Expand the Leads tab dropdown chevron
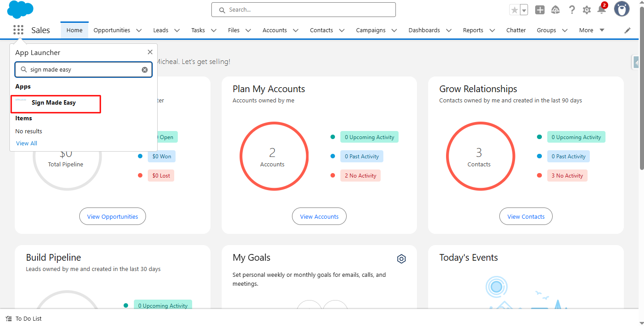This screenshot has height=326, width=644. (x=177, y=30)
